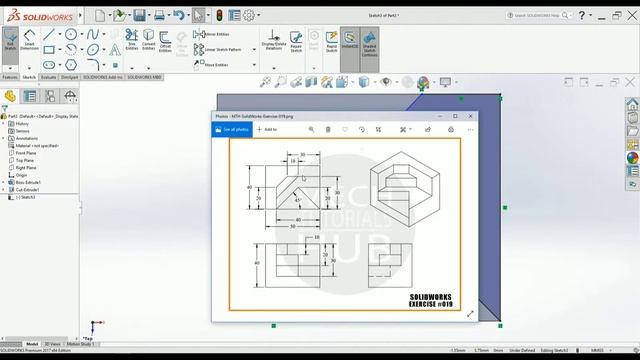Switch to SOLIDWORKS MBD tab
640x360 pixels.
[144, 77]
